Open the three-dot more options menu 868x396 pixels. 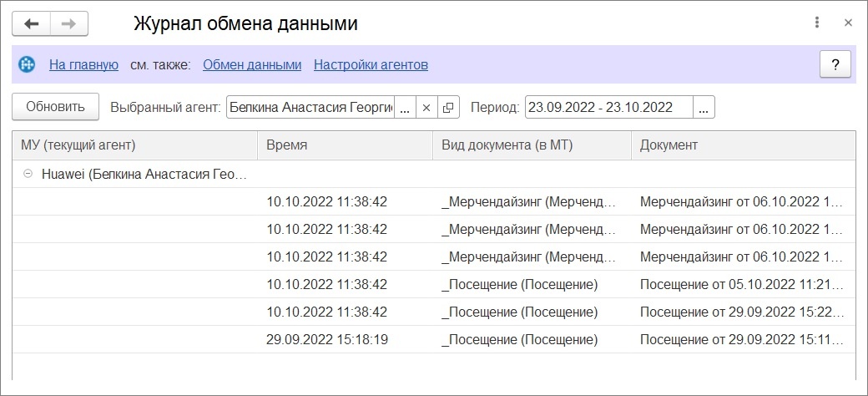(x=816, y=23)
